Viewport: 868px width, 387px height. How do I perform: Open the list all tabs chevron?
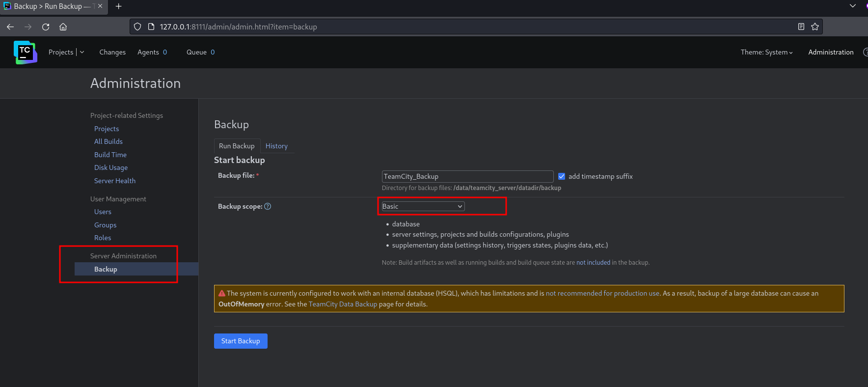(x=853, y=6)
